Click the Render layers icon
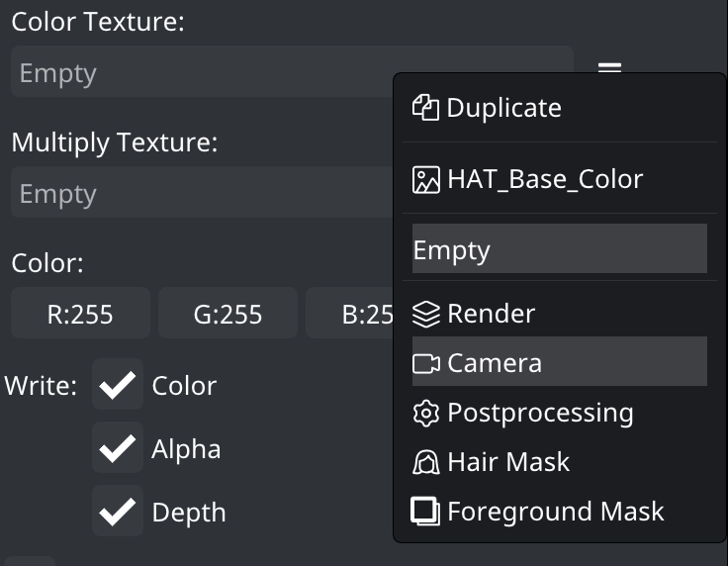Viewport: 728px width, 566px height. [x=425, y=314]
